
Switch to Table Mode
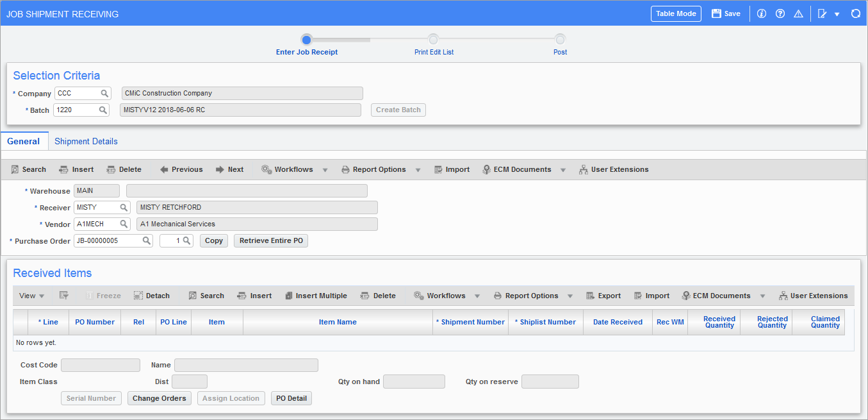point(676,13)
